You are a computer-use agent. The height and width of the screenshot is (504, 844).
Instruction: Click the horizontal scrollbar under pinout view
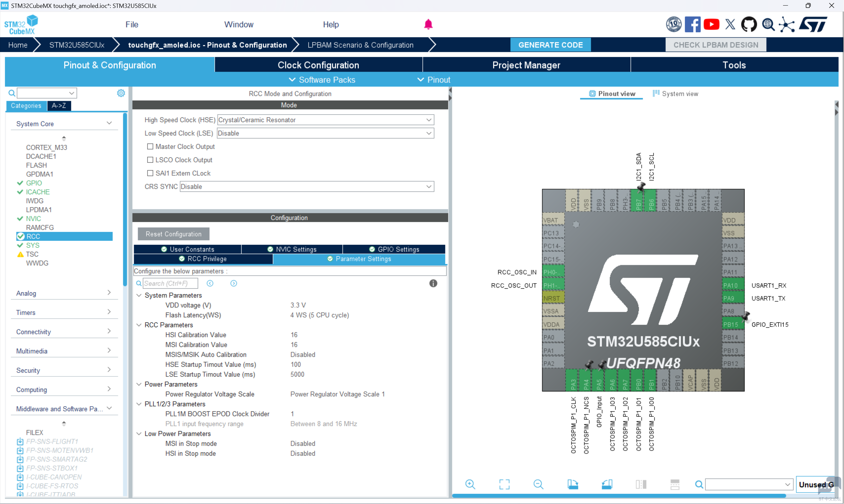(619, 495)
